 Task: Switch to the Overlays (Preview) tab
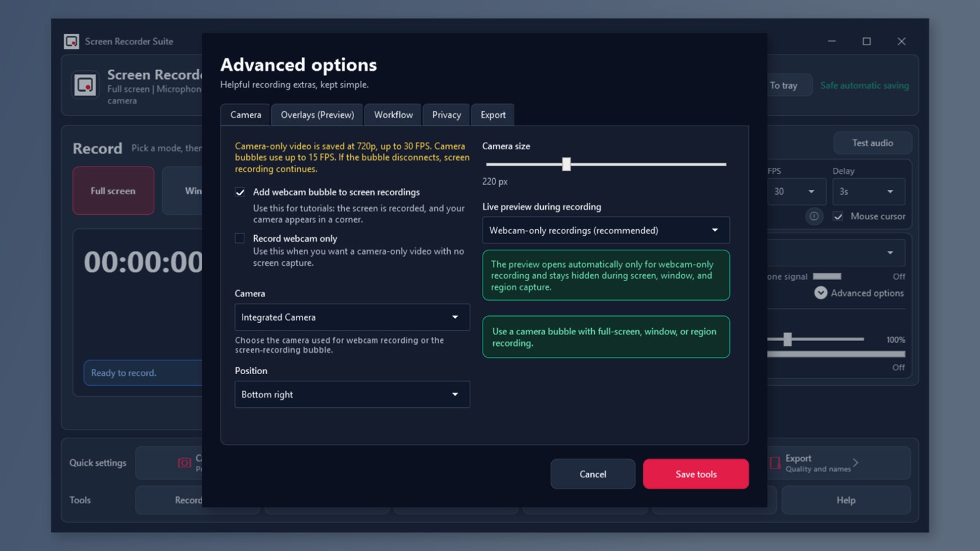(x=317, y=114)
